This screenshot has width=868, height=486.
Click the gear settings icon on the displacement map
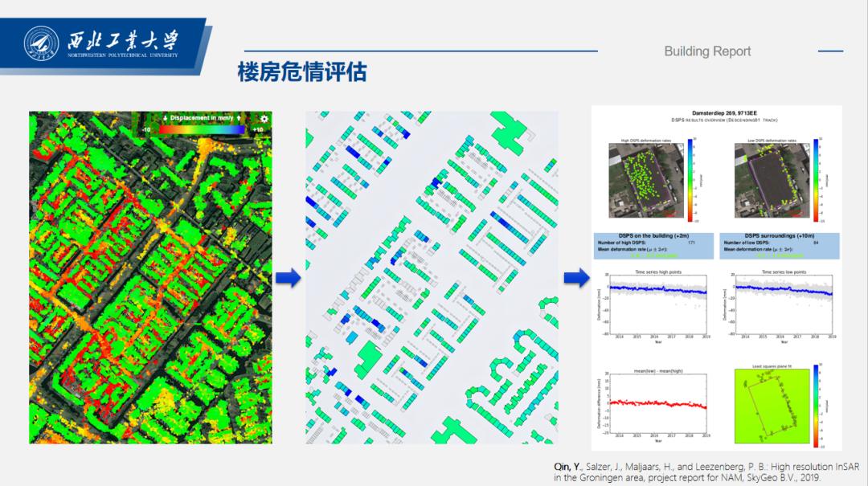click(x=264, y=119)
